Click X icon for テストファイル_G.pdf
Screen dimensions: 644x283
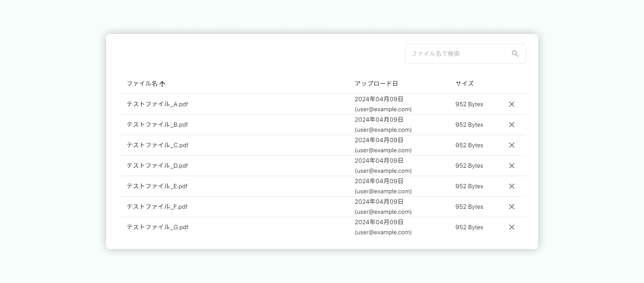point(512,227)
